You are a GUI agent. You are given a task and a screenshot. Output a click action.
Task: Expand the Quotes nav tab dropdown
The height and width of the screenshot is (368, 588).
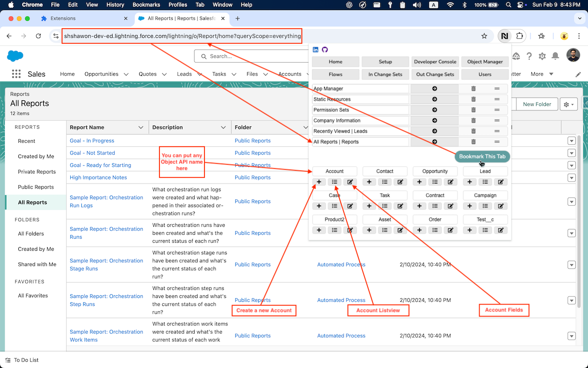pos(164,74)
